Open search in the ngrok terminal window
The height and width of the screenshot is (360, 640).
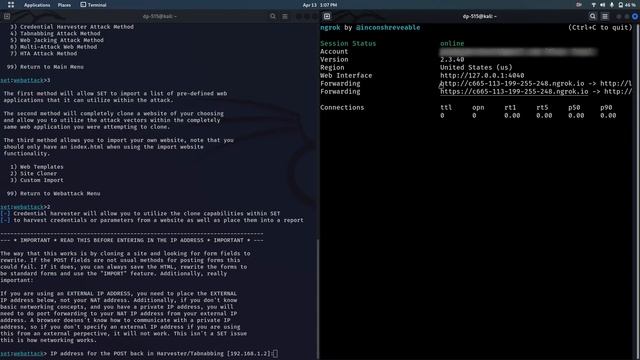(x=592, y=16)
